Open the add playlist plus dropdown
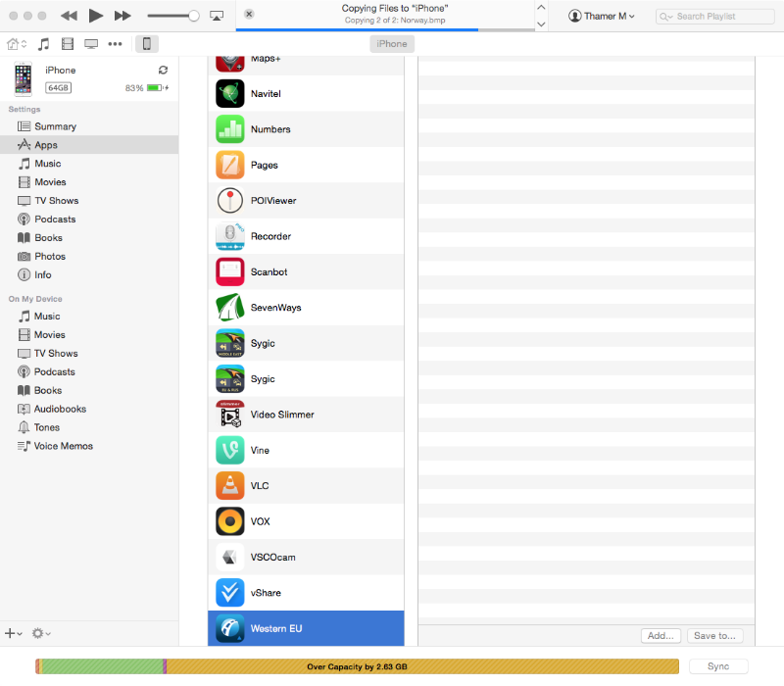Screen dimensions: 784x686 (14, 633)
